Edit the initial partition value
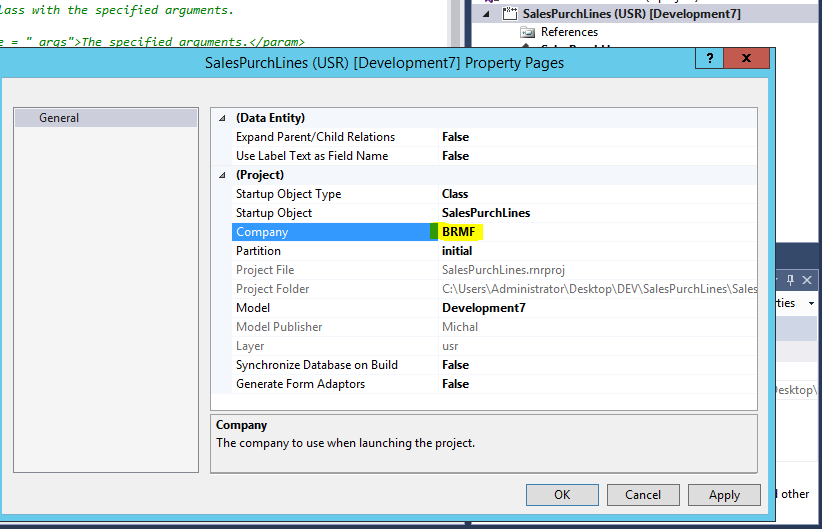 coord(457,251)
